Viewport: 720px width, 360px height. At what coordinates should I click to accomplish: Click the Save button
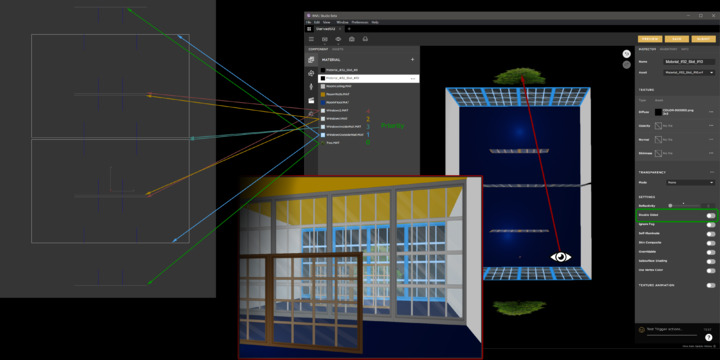click(677, 39)
